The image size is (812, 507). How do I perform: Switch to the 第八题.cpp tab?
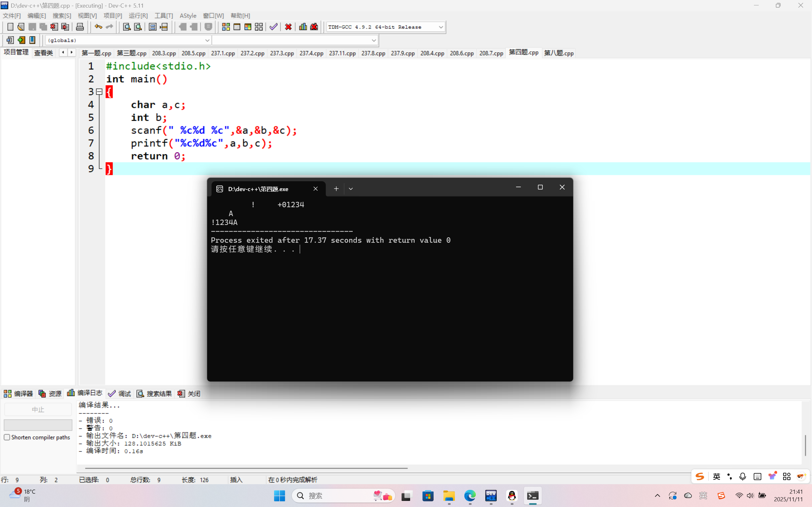[559, 53]
